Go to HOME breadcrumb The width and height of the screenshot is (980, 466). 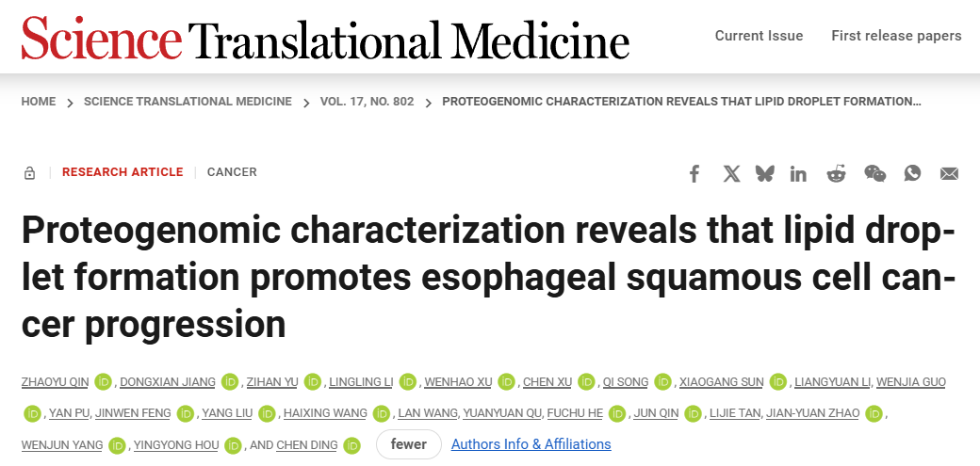coord(38,101)
